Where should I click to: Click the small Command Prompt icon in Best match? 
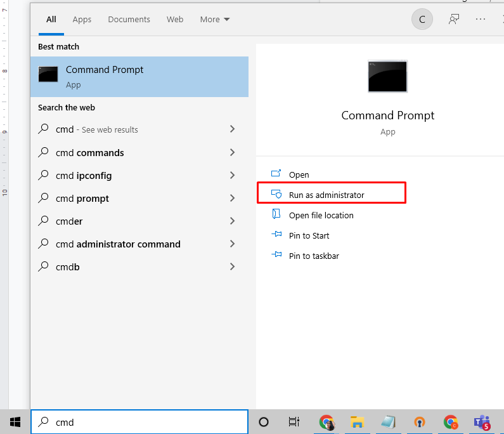pyautogui.click(x=48, y=74)
